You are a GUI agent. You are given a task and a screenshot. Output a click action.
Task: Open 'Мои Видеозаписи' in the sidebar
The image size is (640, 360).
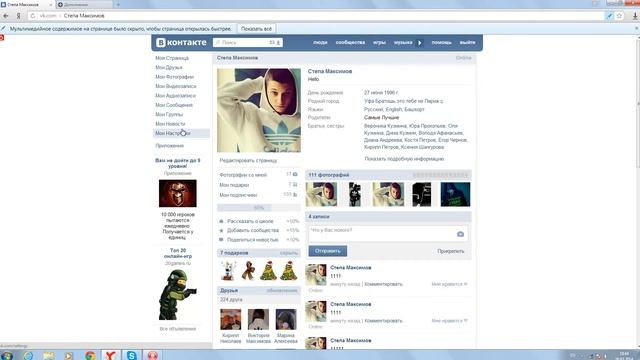click(x=176, y=86)
